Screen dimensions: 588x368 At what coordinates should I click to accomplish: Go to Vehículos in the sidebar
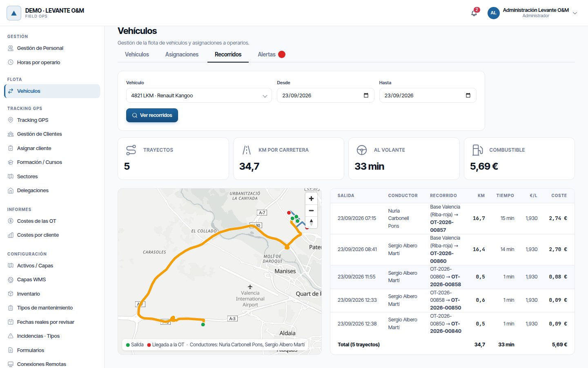pos(52,91)
